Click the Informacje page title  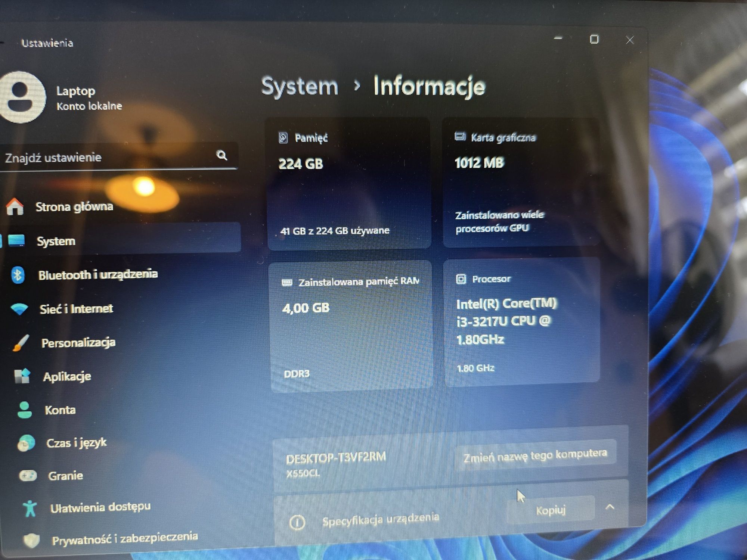click(429, 87)
